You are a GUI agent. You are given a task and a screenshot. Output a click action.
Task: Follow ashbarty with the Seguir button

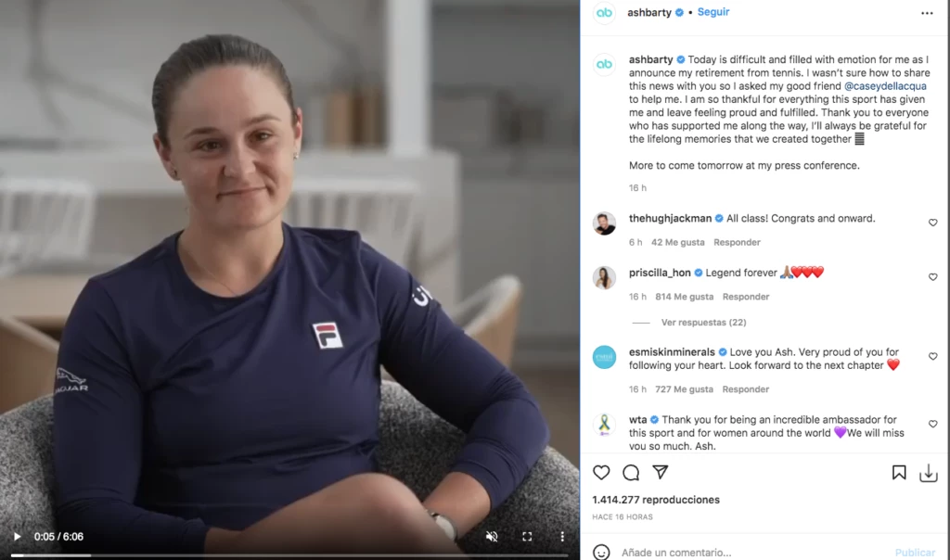point(713,12)
